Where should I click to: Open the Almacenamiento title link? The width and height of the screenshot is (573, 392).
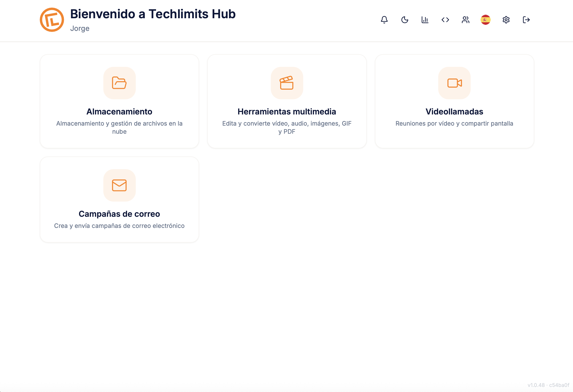coord(119,112)
